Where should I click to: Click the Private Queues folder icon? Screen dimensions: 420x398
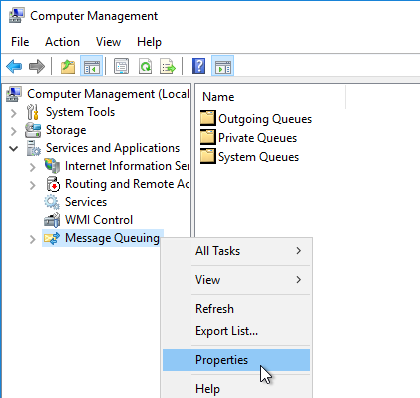[x=208, y=137]
